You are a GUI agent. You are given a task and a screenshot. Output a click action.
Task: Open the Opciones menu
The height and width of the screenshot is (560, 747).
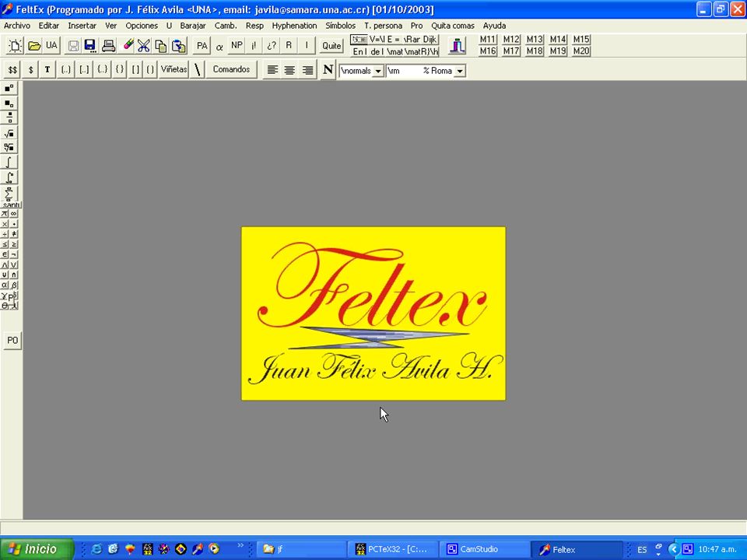tap(142, 26)
